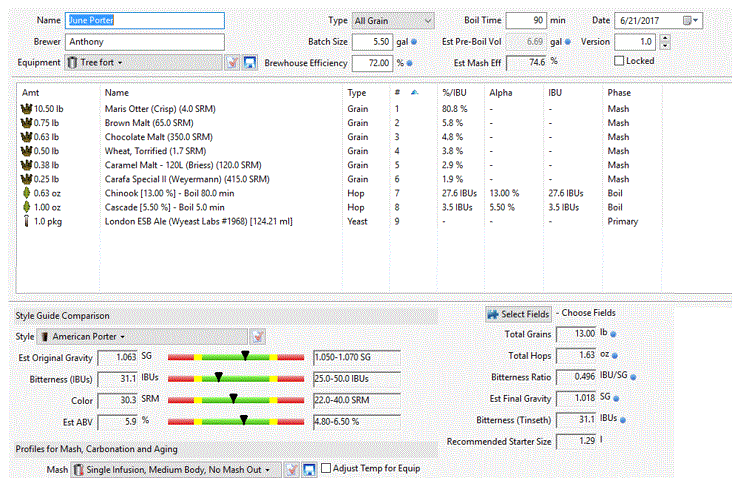Click the Brewhouse Efficiency field showing 72.00
747x487 pixels.
(x=372, y=63)
